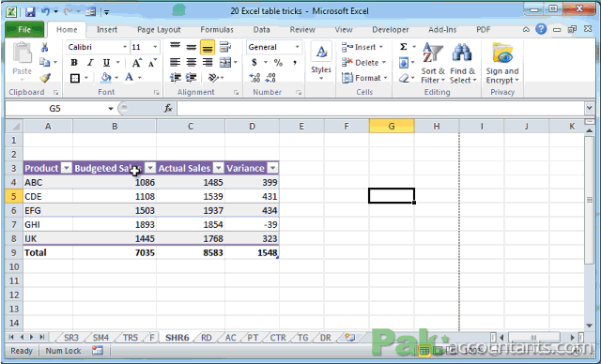Select the RD worksheet tab
This screenshot has width=601, height=364.
coord(207,338)
